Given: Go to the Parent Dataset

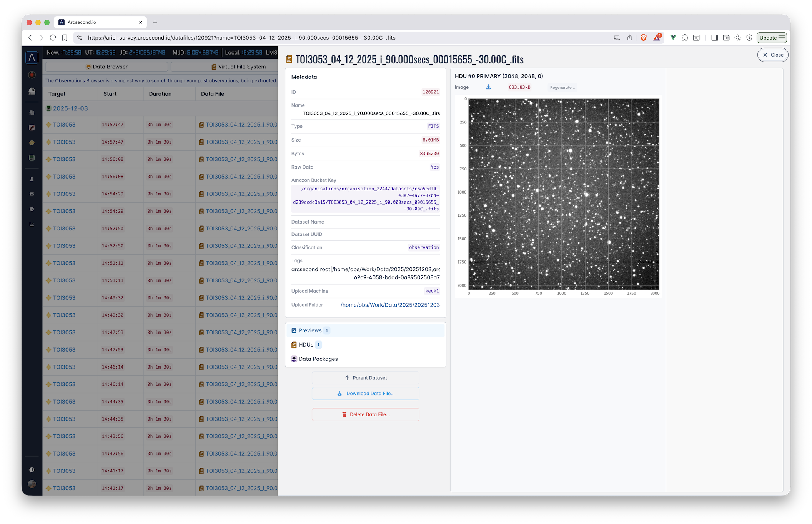Looking at the screenshot, I should (x=366, y=378).
